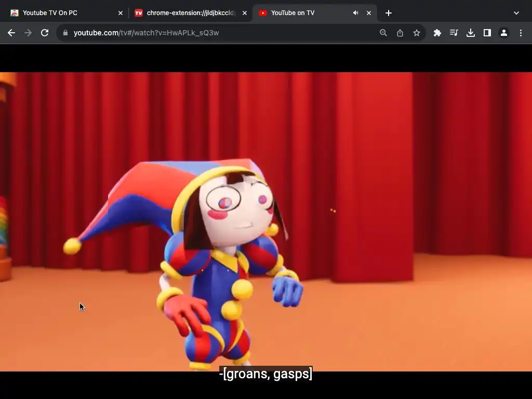Close the chrome-extension tab
The height and width of the screenshot is (399, 532).
click(245, 13)
